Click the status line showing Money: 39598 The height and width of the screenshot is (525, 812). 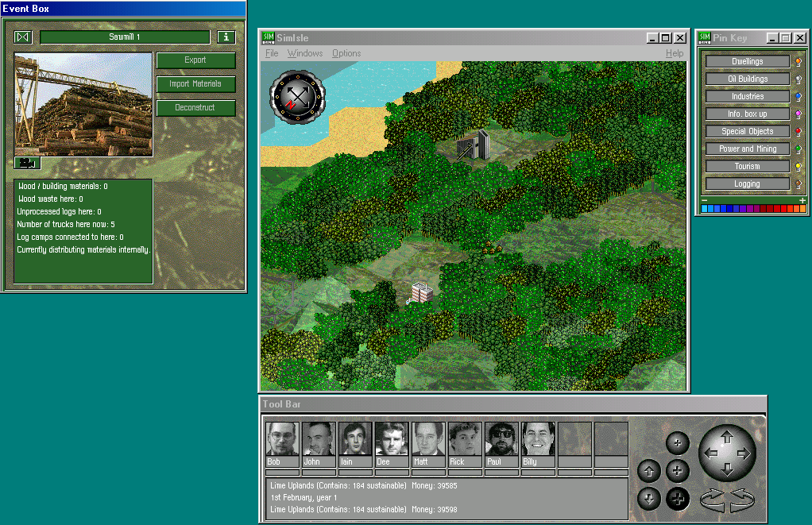point(364,509)
